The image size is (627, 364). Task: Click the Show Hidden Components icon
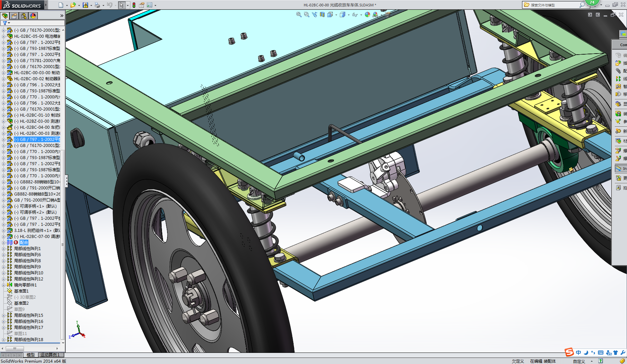[x=618, y=104]
